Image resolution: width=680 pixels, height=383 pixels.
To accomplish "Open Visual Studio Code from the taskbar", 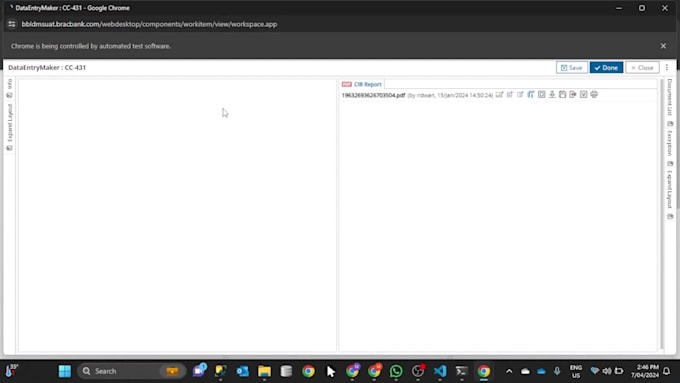I will pos(440,371).
